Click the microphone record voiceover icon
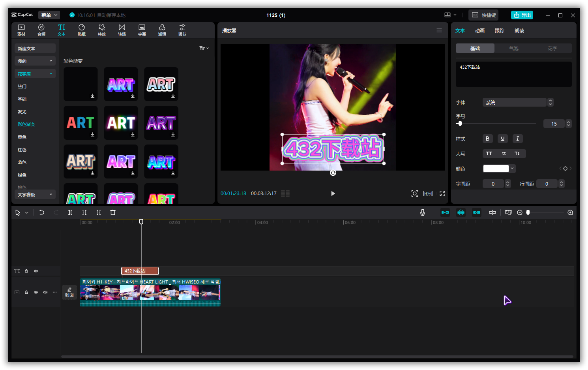This screenshot has width=588, height=370. point(423,212)
